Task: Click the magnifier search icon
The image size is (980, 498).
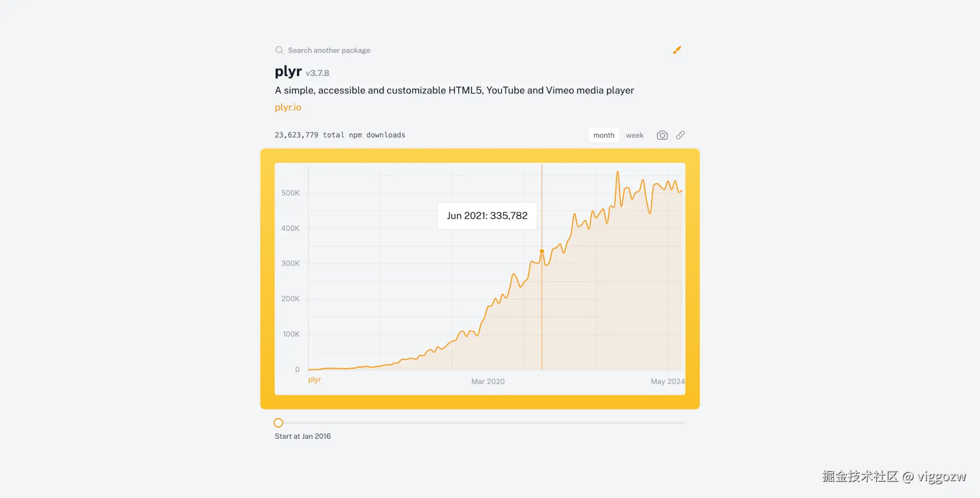Action: [279, 50]
